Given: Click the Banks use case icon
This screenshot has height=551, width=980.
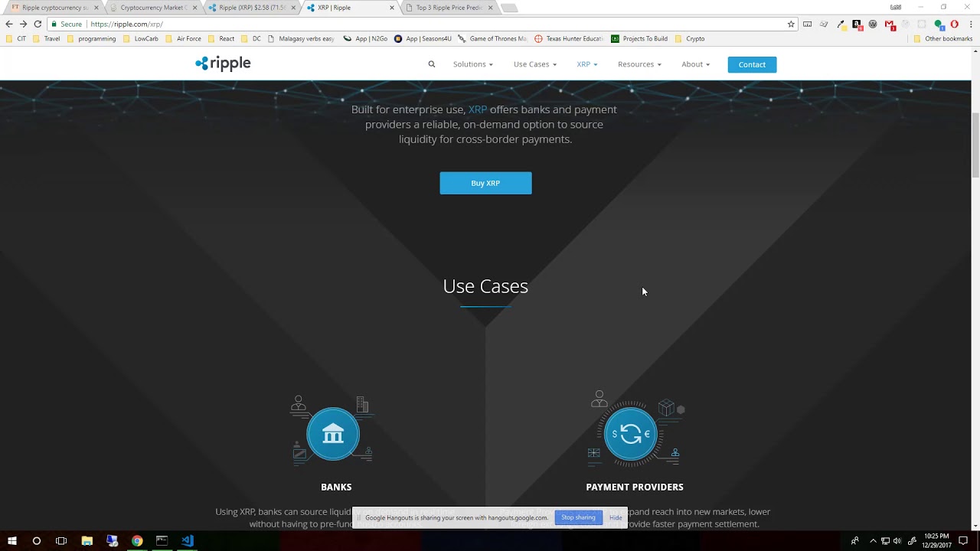Looking at the screenshot, I should [333, 433].
